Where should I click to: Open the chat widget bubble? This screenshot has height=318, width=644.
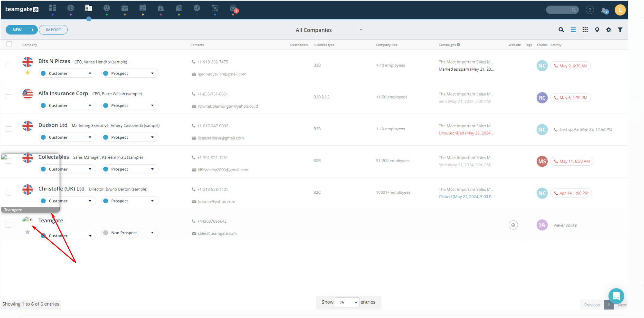tap(616, 296)
